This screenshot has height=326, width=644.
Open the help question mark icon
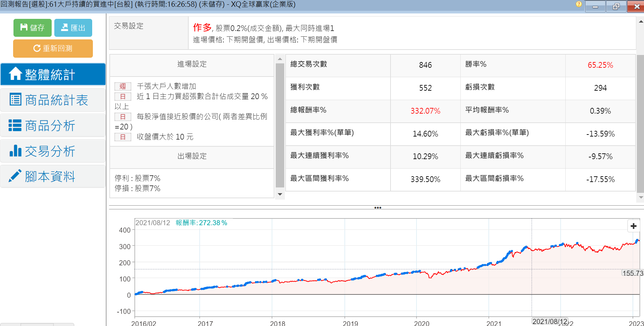pyautogui.click(x=579, y=4)
